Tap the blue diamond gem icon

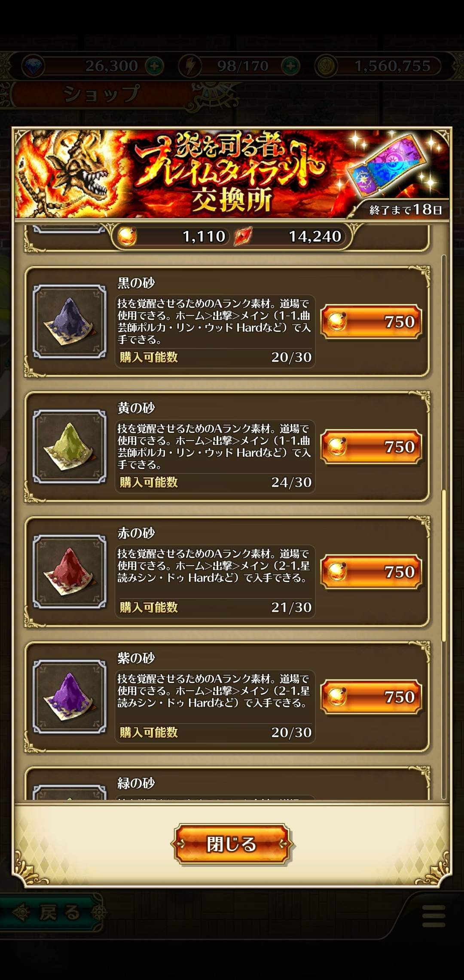(x=32, y=66)
